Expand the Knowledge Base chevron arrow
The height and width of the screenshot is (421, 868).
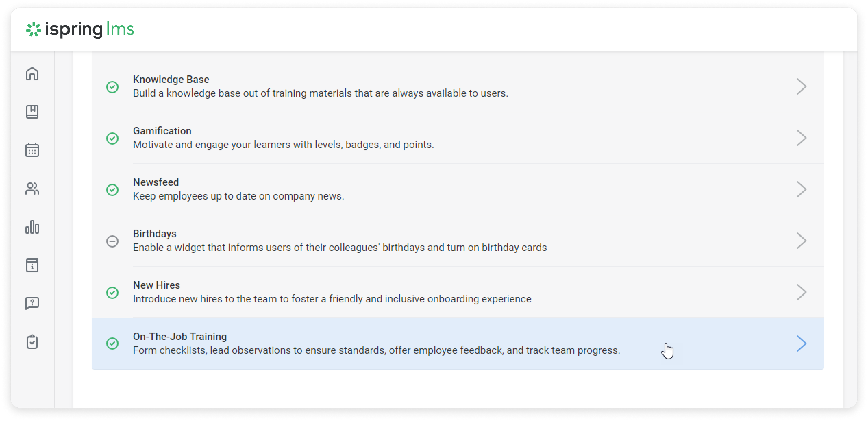click(801, 86)
